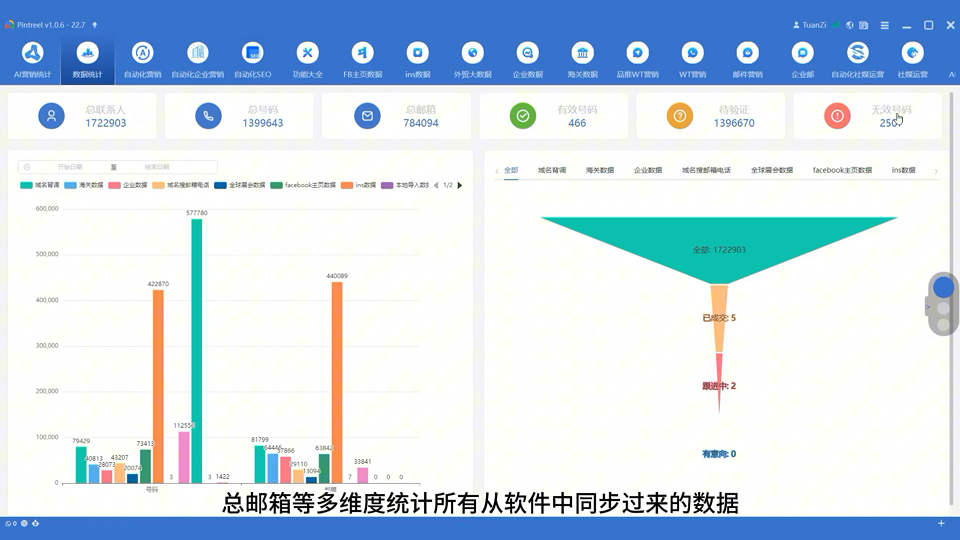Toggle the 企业数据 legend series

click(128, 185)
